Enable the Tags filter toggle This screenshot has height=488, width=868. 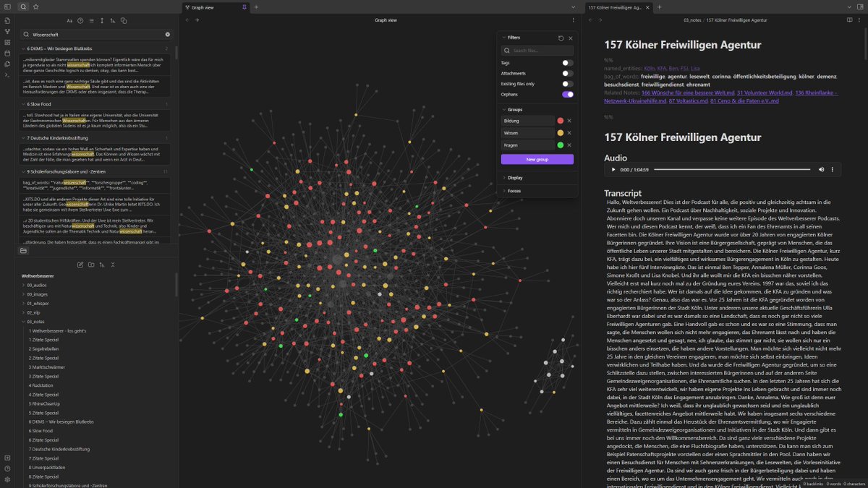pyautogui.click(x=568, y=63)
